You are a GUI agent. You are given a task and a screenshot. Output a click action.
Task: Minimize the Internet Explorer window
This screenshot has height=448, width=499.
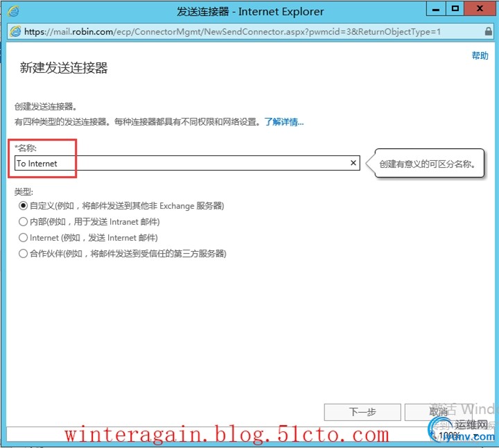tap(436, 9)
